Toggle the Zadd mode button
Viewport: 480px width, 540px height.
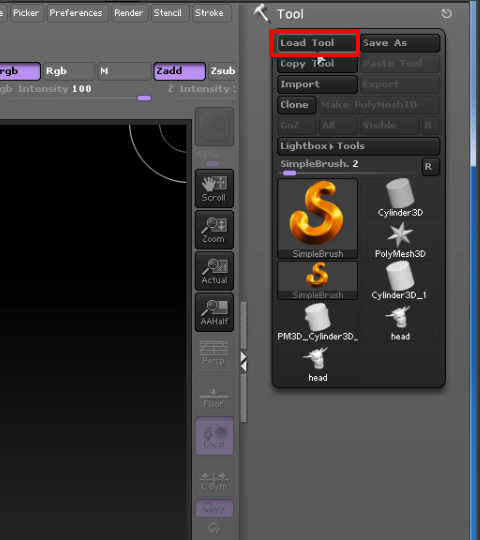point(179,71)
